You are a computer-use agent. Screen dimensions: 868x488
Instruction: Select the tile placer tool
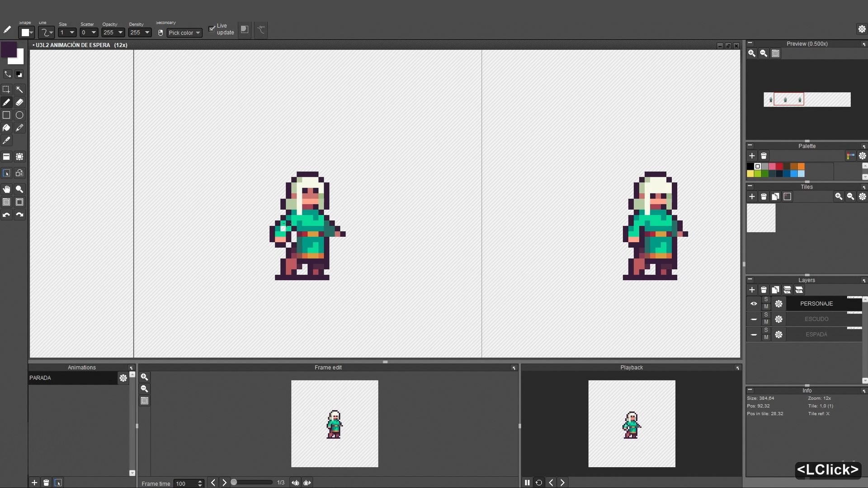[x=6, y=157]
